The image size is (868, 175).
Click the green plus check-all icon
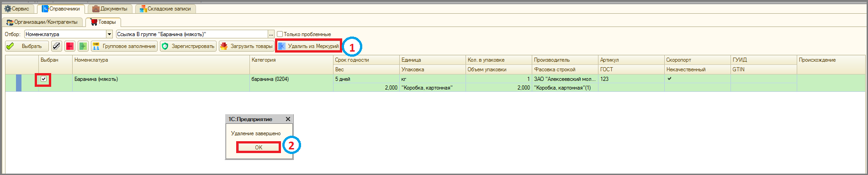tap(83, 46)
